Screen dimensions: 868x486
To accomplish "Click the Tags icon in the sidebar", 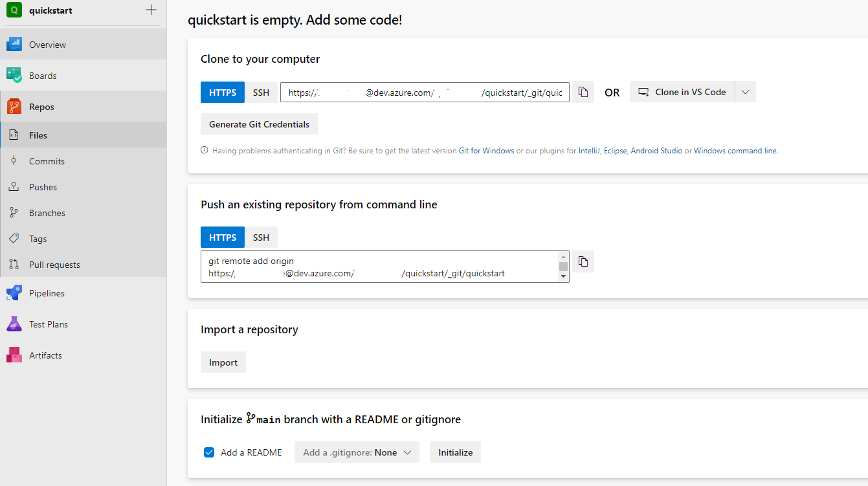I will (13, 239).
